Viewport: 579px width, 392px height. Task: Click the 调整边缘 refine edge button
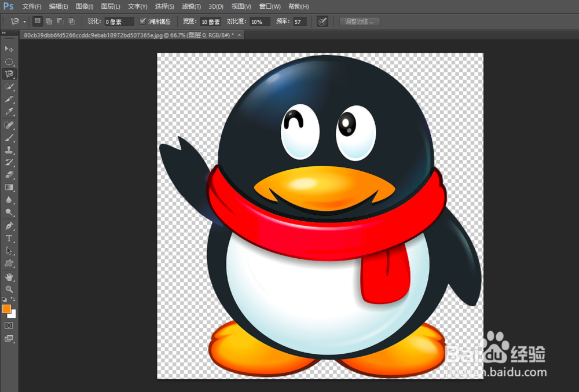360,22
